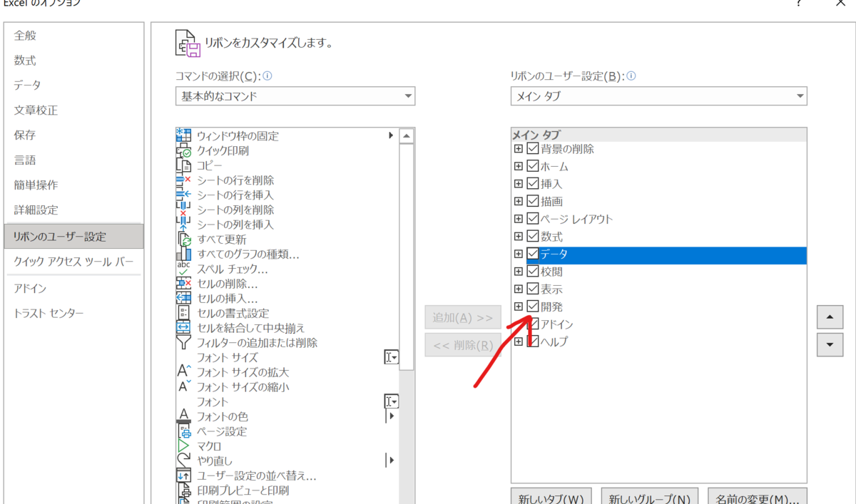The image size is (856, 504).
Task: Click the セルの書式設定 icon
Action: [x=183, y=313]
